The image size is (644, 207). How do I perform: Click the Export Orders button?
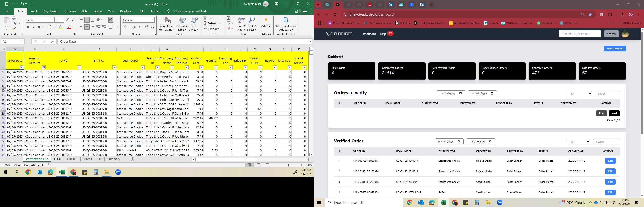point(614,49)
